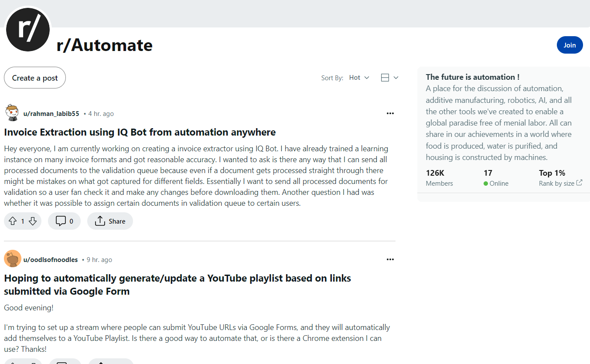
Task: Downvote the Invoice Extraction post
Action: [33, 221]
